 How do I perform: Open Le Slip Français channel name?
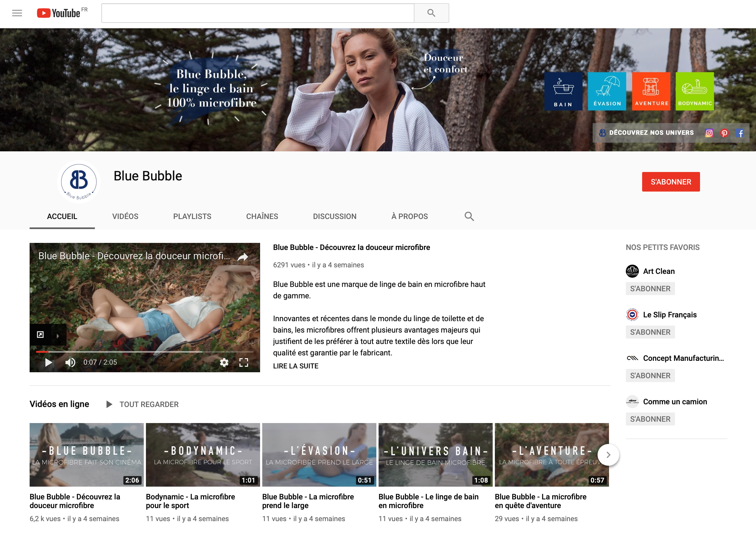click(670, 315)
